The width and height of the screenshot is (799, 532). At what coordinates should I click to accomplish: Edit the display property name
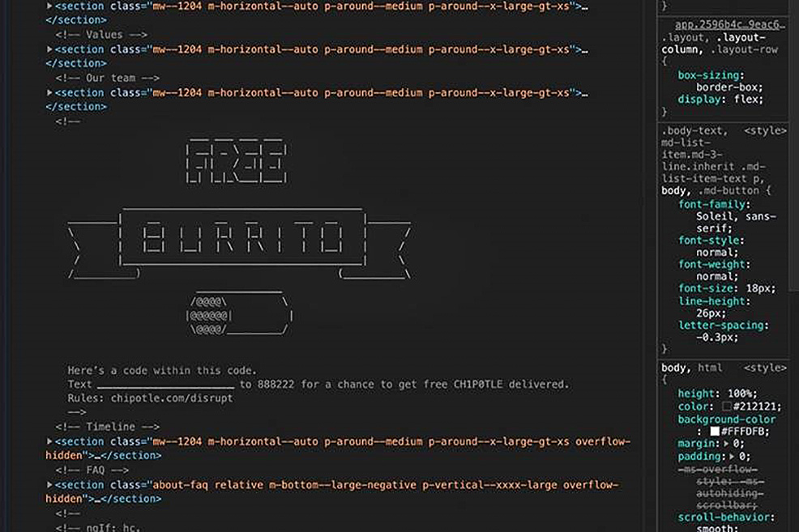pos(698,100)
